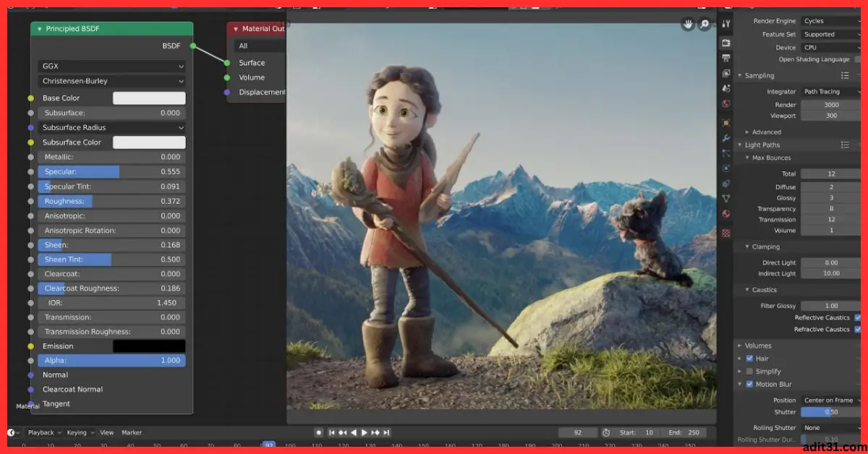Screen dimensions: 868x454
Task: Enable Open Shading Language checkbox
Action: click(858, 59)
